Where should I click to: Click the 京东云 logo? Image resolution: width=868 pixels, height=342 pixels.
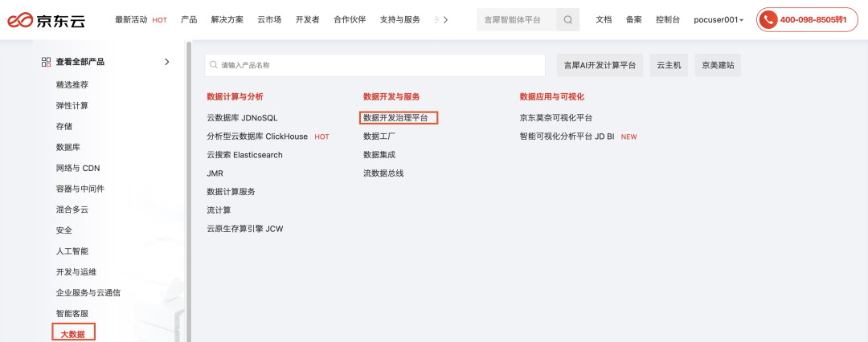pyautogui.click(x=46, y=21)
